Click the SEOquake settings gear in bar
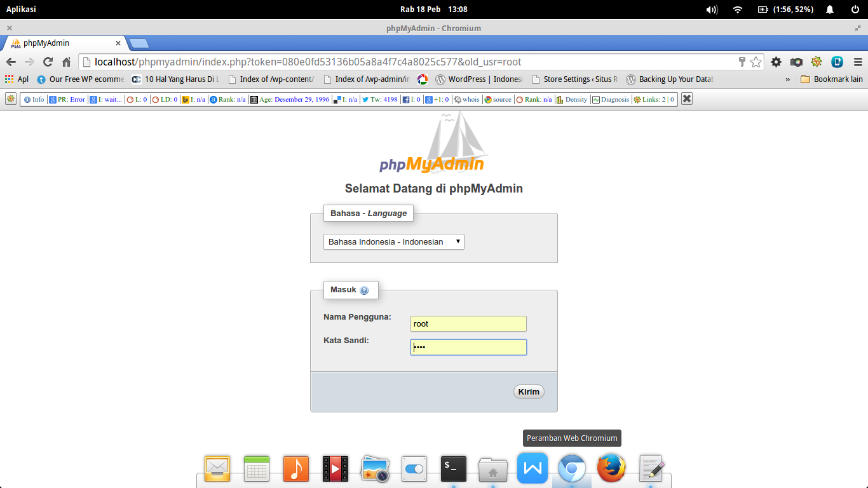 pyautogui.click(x=11, y=99)
